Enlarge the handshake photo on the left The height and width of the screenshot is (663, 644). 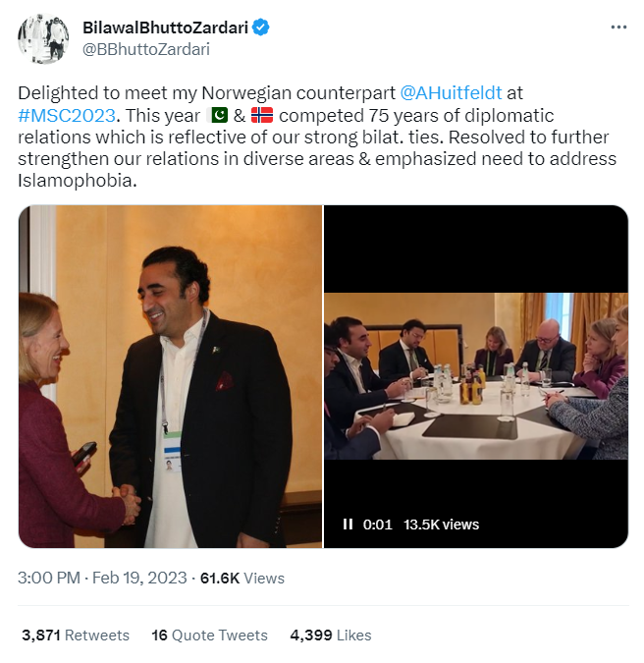click(x=170, y=375)
